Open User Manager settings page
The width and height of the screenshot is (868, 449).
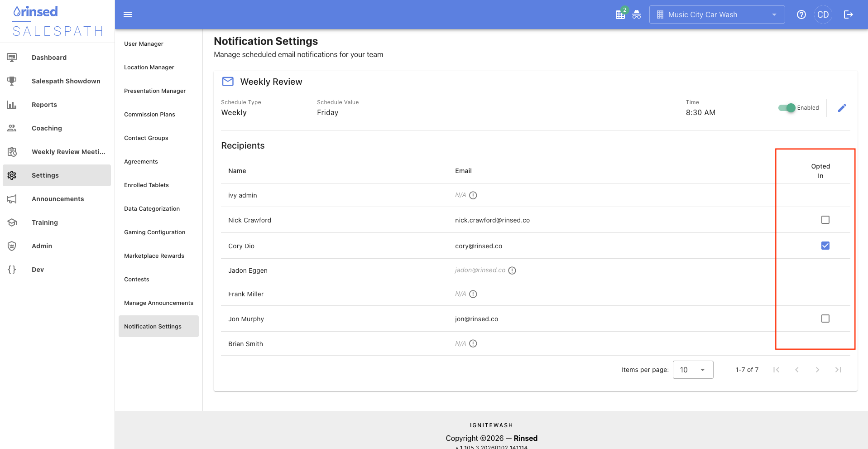click(158, 43)
